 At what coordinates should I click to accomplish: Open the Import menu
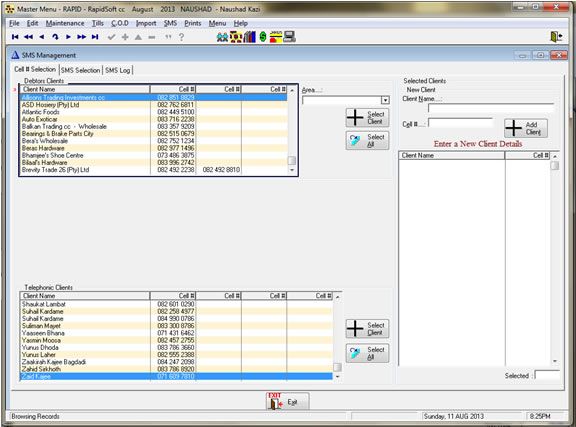[146, 23]
